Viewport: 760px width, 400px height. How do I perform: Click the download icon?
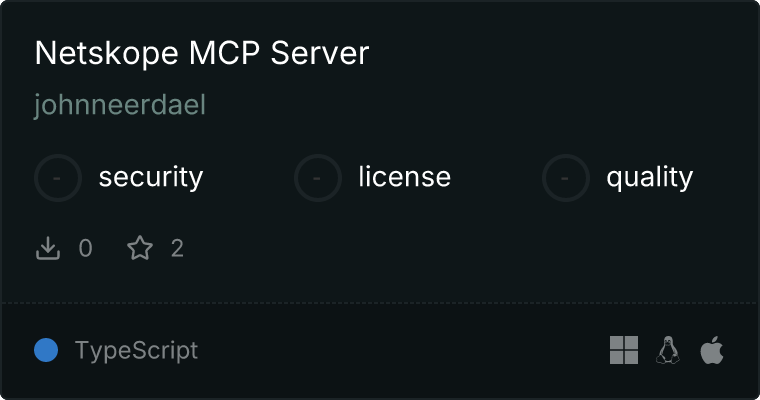[x=48, y=248]
